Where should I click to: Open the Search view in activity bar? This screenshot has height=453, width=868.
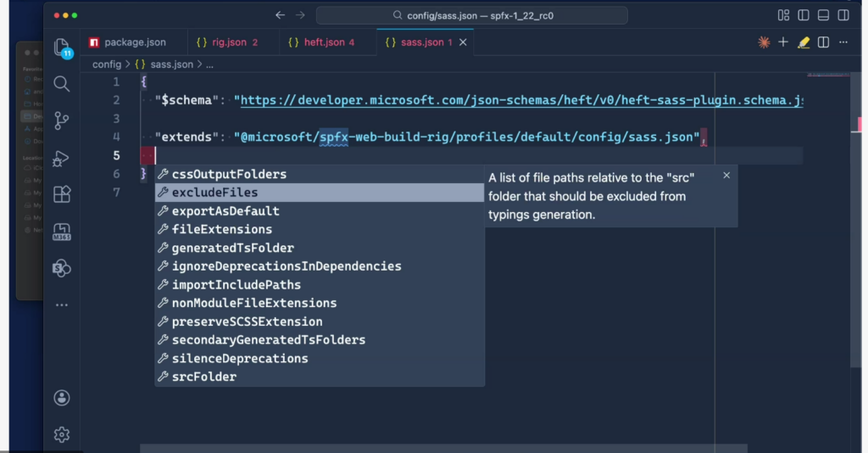61,83
